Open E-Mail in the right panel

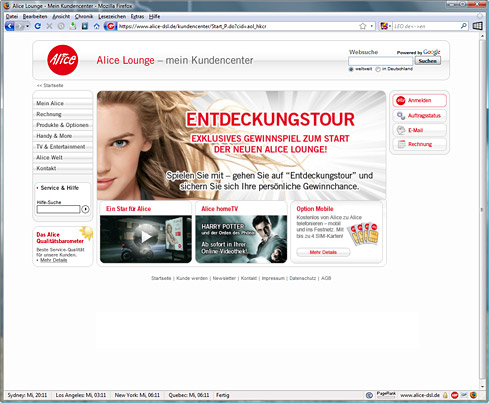[x=419, y=130]
